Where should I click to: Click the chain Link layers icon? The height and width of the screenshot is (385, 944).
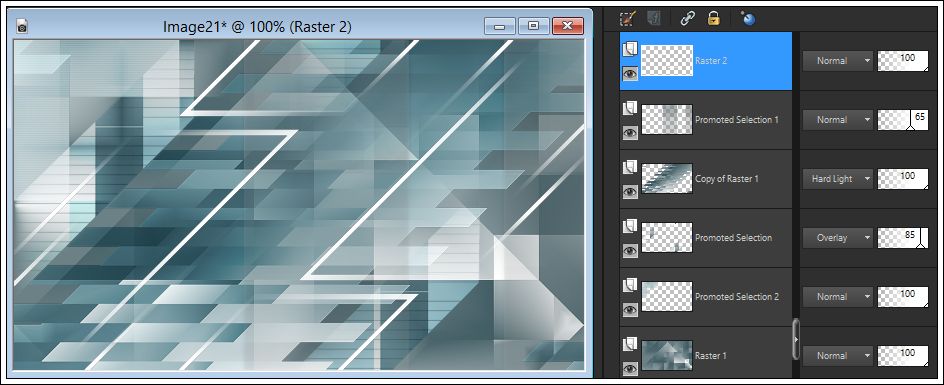(x=687, y=19)
